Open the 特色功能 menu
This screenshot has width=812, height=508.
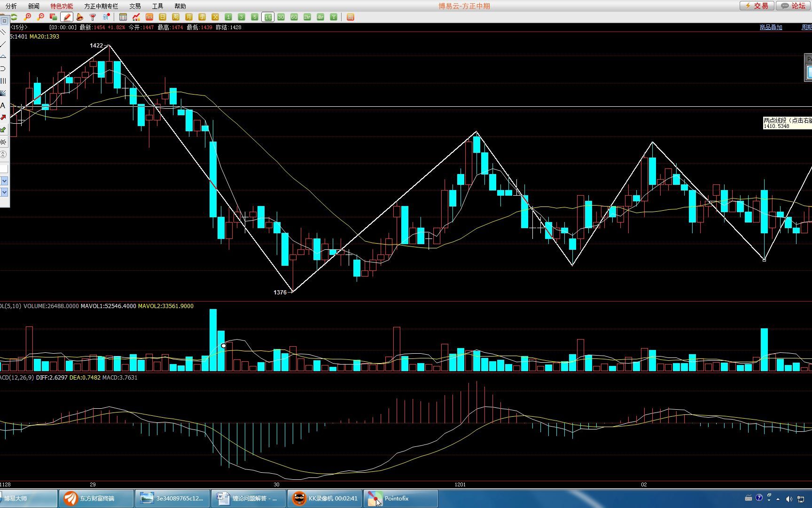(62, 6)
